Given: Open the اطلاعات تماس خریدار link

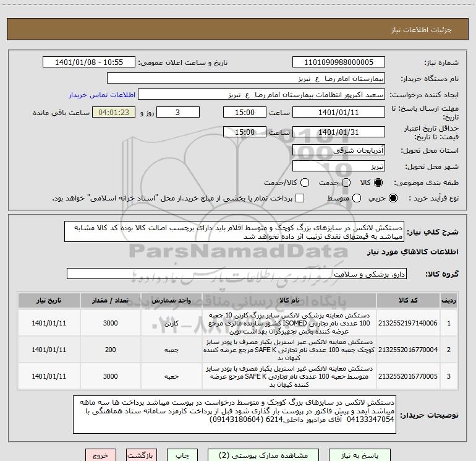Looking at the screenshot, I should point(102,95).
